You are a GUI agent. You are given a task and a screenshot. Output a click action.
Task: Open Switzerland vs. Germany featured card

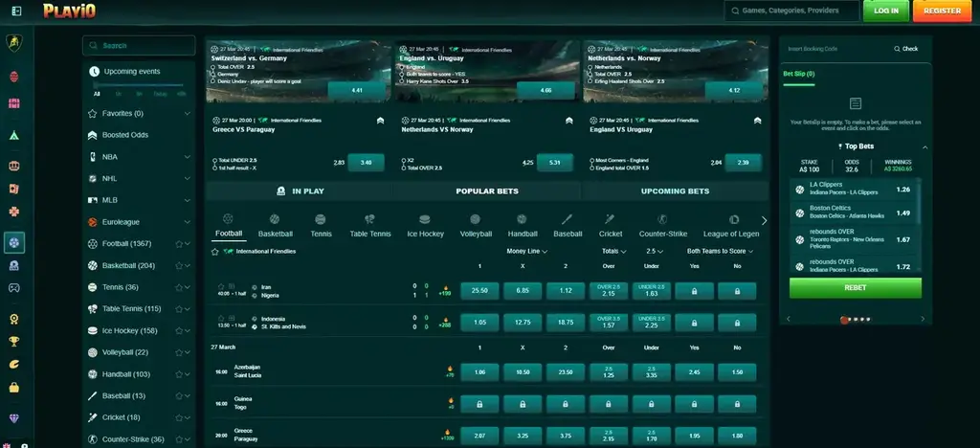click(x=299, y=71)
